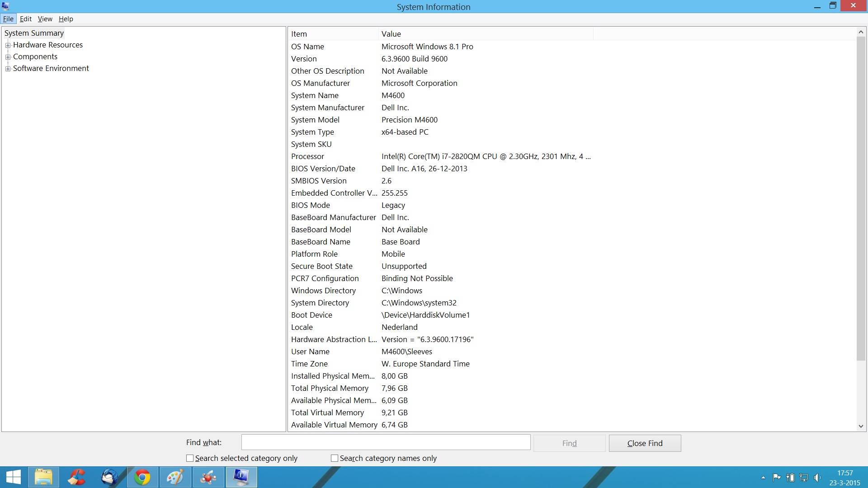868x488 pixels.
Task: Click the System Information taskbar icon
Action: (x=241, y=477)
